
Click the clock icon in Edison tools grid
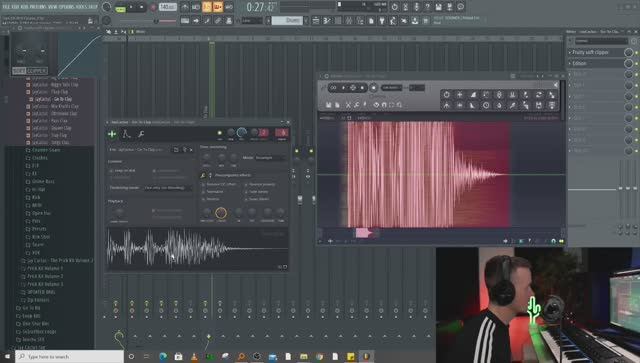click(x=486, y=105)
